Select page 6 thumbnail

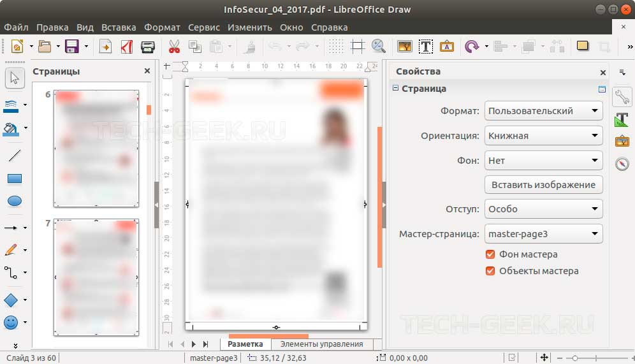pyautogui.click(x=96, y=149)
